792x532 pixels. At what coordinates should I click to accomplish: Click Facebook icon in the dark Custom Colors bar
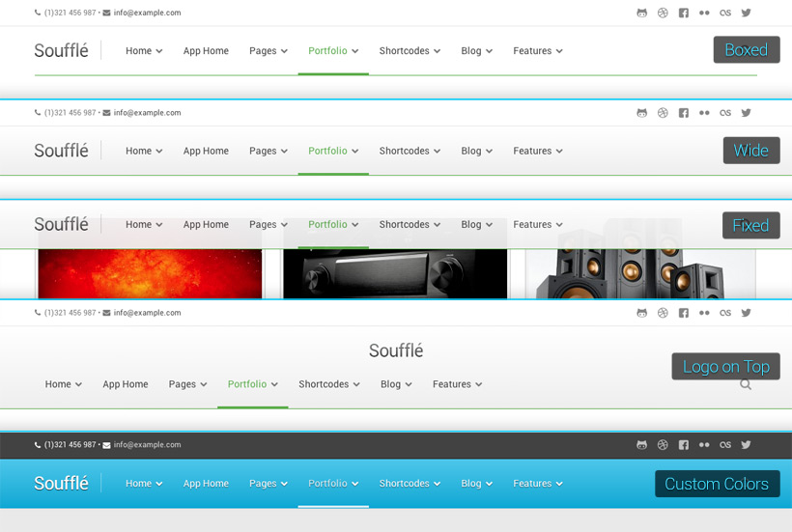pos(684,445)
